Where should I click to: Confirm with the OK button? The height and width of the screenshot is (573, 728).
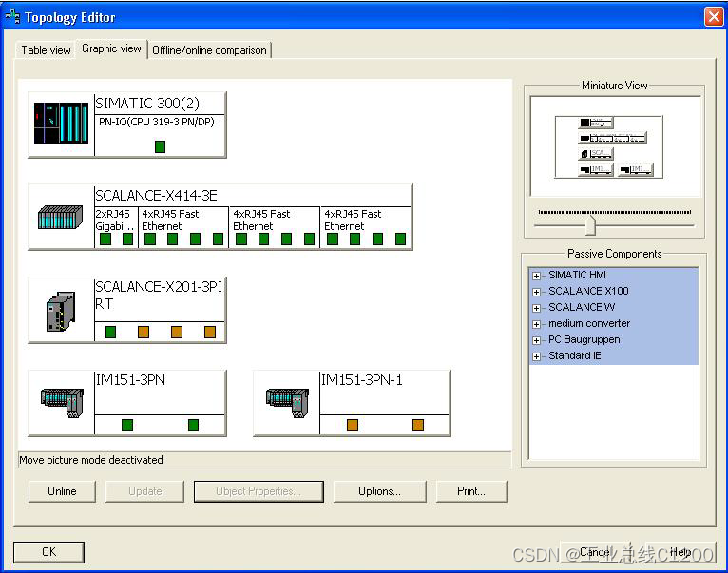[x=48, y=552]
